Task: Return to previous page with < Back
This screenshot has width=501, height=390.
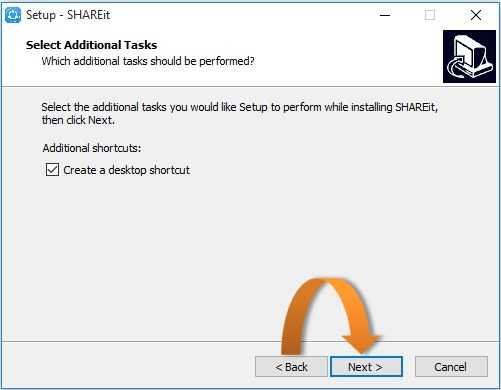Action: coord(291,367)
